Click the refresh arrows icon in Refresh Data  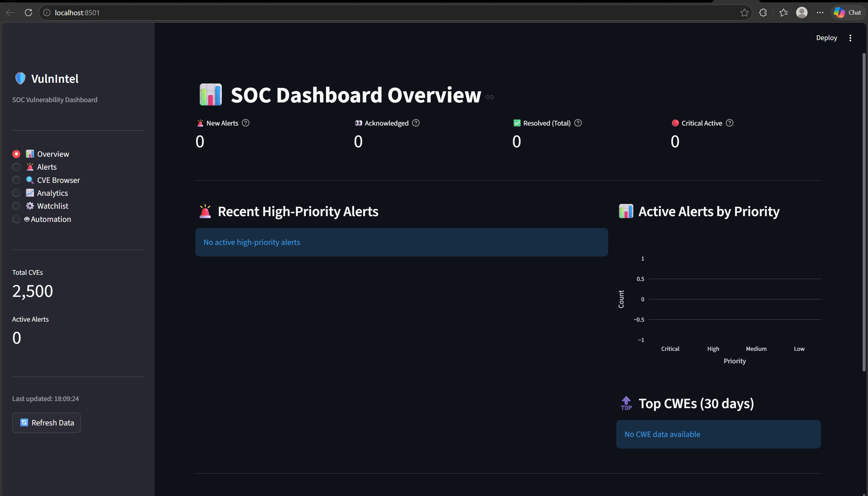click(x=24, y=423)
